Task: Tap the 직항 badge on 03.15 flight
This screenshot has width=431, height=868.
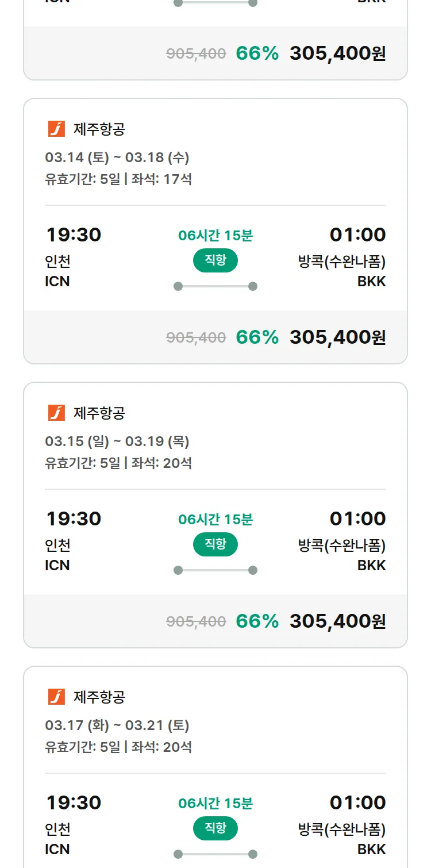Action: pyautogui.click(x=215, y=544)
